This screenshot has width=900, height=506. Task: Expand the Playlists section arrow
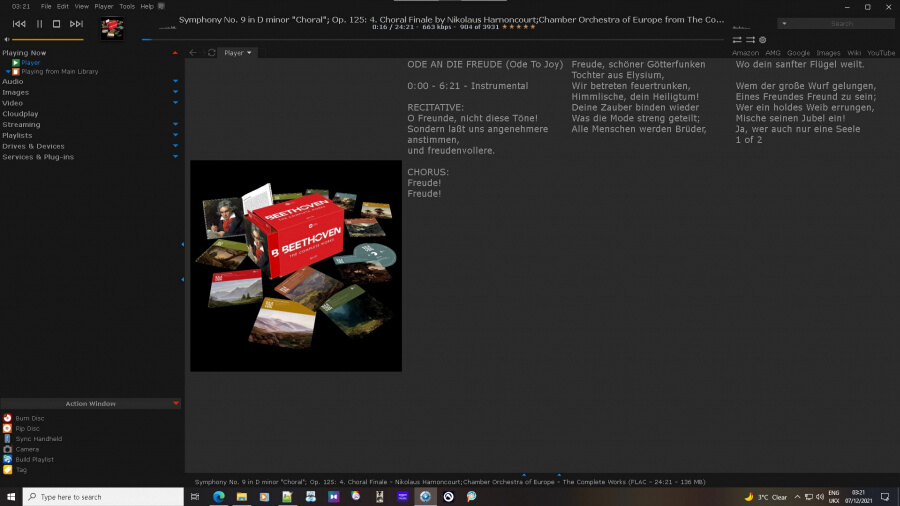[x=175, y=135]
